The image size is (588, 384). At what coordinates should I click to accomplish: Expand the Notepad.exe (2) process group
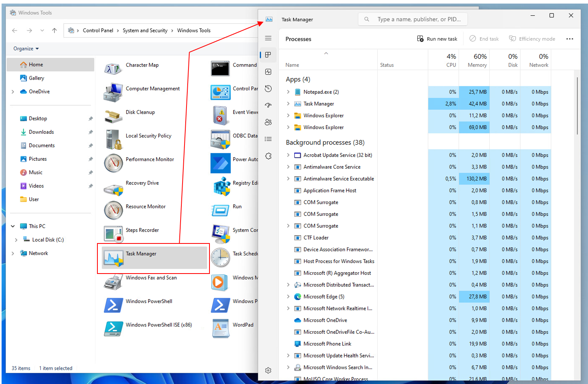point(288,92)
